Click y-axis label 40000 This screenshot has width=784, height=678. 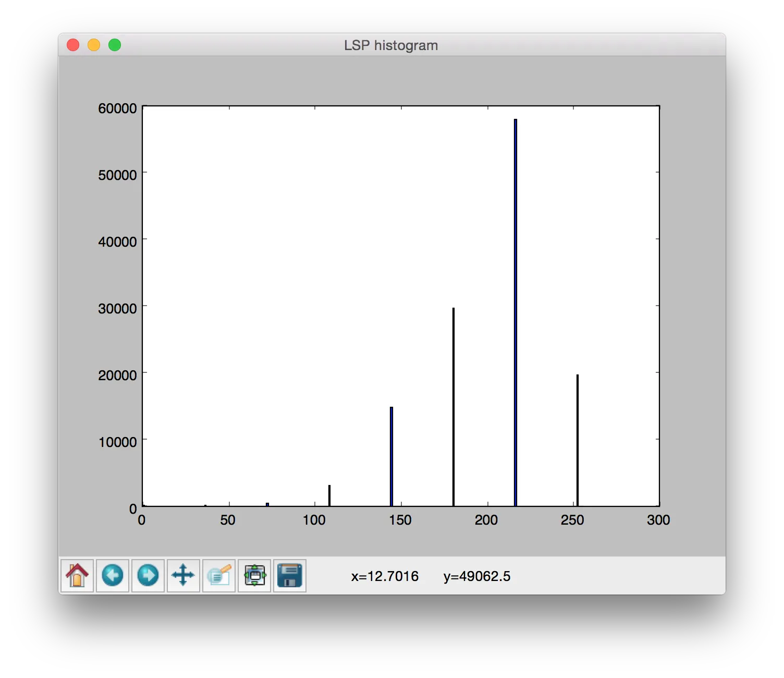click(x=117, y=242)
